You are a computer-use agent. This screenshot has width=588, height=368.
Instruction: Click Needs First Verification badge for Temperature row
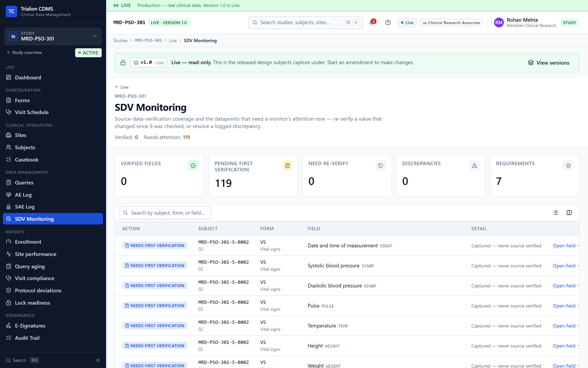tap(155, 326)
